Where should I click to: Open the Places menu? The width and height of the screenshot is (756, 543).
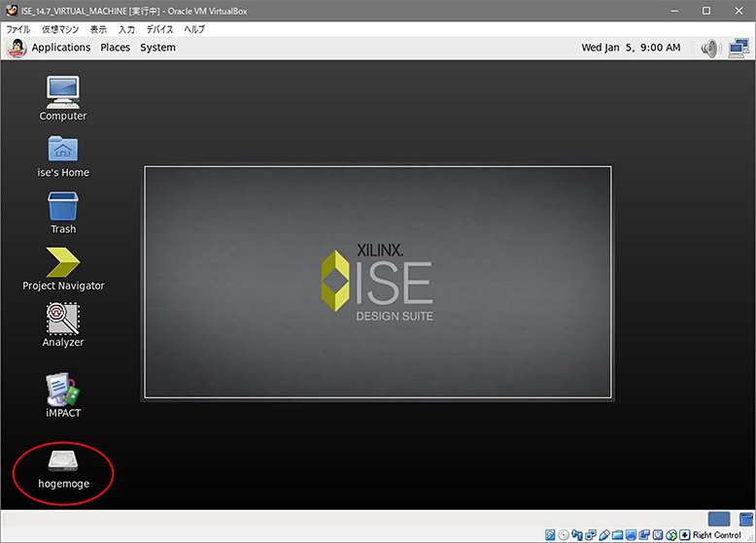(116, 48)
